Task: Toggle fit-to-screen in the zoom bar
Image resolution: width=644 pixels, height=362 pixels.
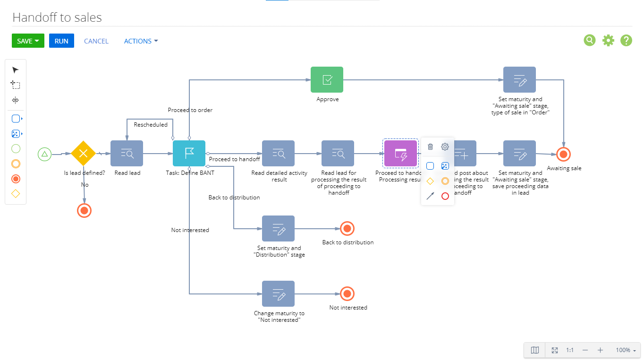Action: coord(555,350)
